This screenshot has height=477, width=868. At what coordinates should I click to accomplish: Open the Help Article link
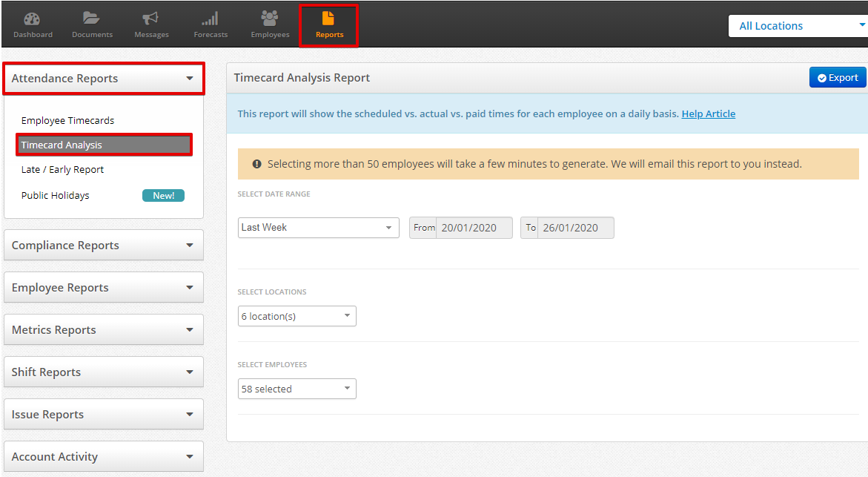point(709,114)
